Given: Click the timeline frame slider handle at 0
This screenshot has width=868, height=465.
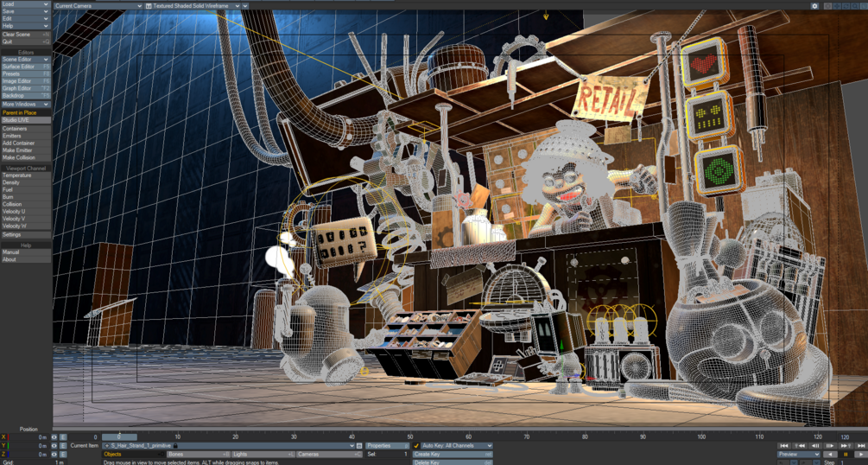Looking at the screenshot, I should tap(118, 437).
